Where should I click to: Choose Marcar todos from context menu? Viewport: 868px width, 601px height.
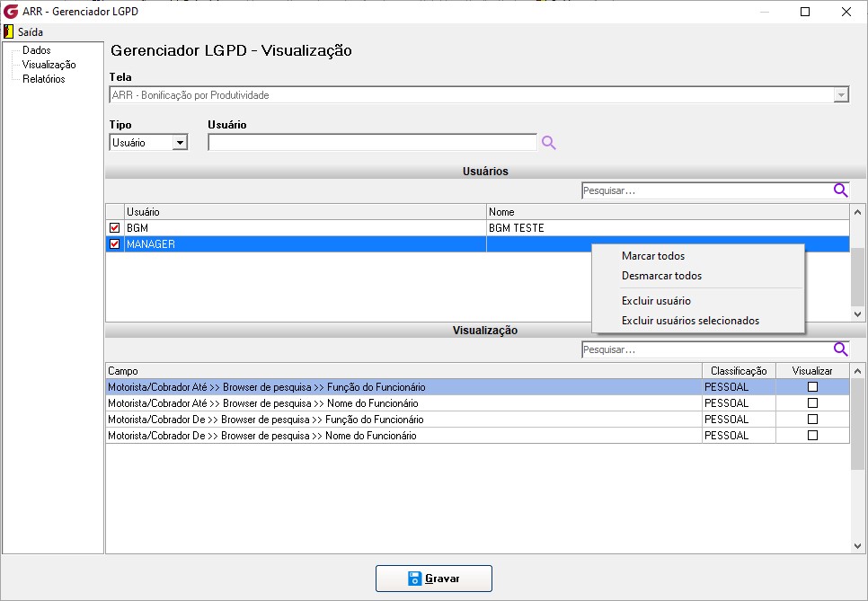pos(653,256)
